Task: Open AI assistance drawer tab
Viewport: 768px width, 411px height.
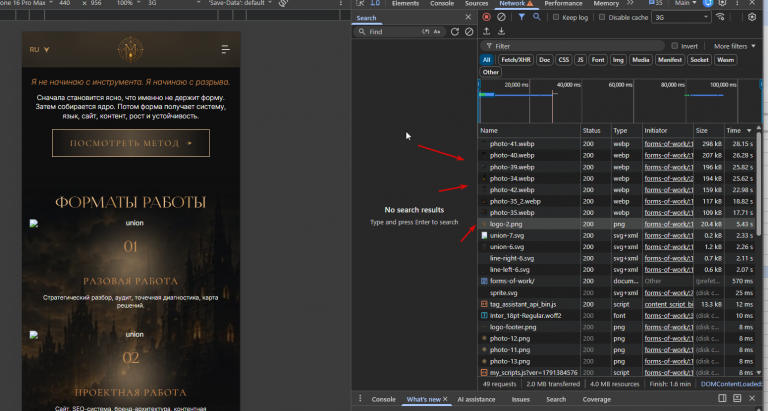Action: 476,399
